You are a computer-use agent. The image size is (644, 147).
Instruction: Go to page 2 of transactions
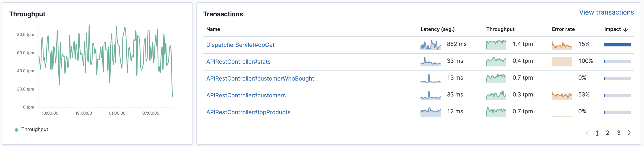click(x=608, y=133)
